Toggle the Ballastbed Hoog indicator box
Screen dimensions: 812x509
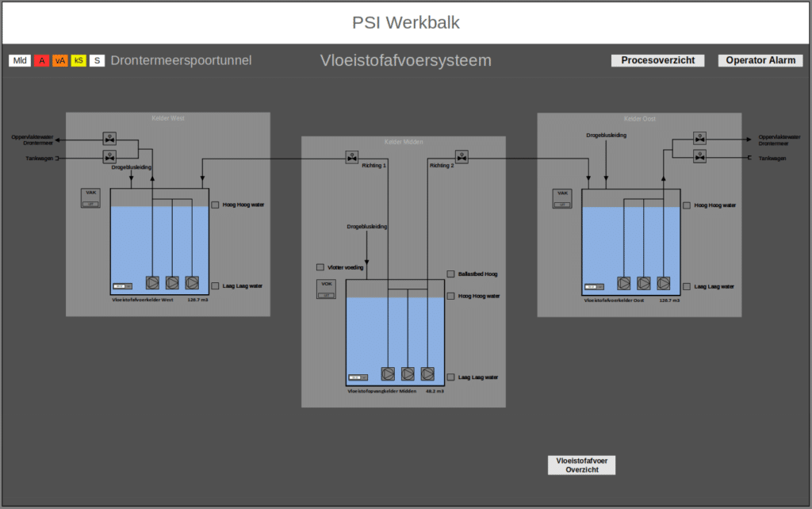pos(450,274)
